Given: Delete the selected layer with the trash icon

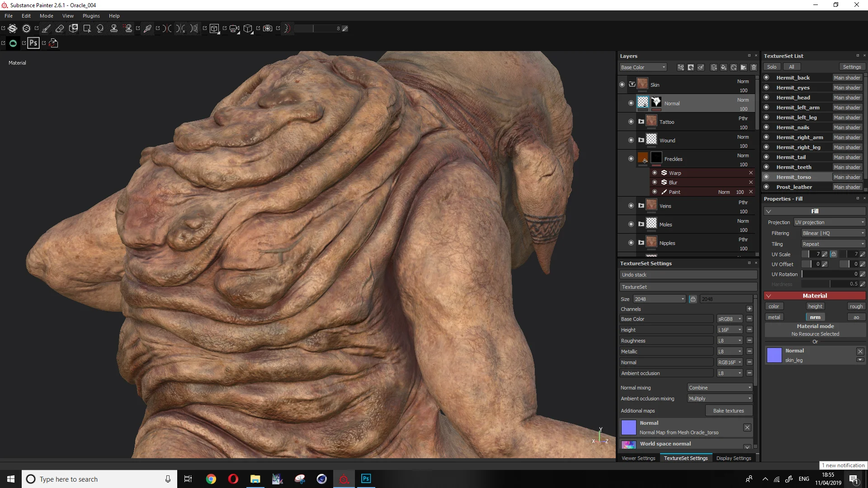Looking at the screenshot, I should pyautogui.click(x=754, y=67).
